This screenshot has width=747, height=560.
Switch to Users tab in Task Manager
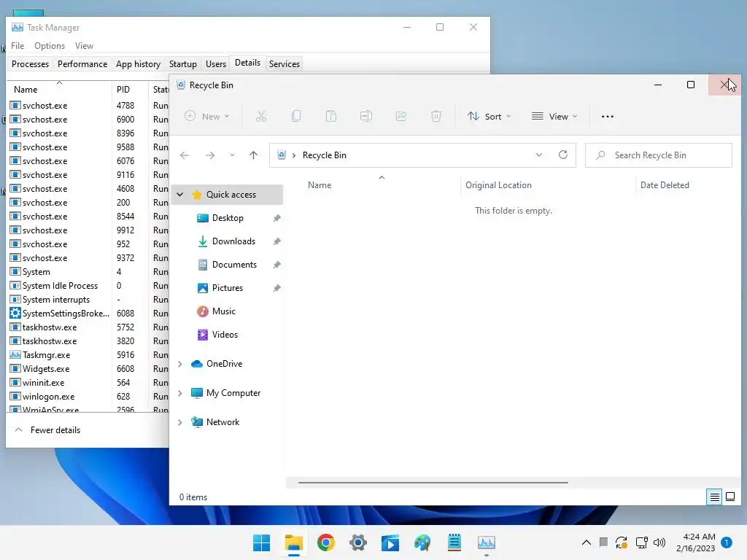coord(216,64)
